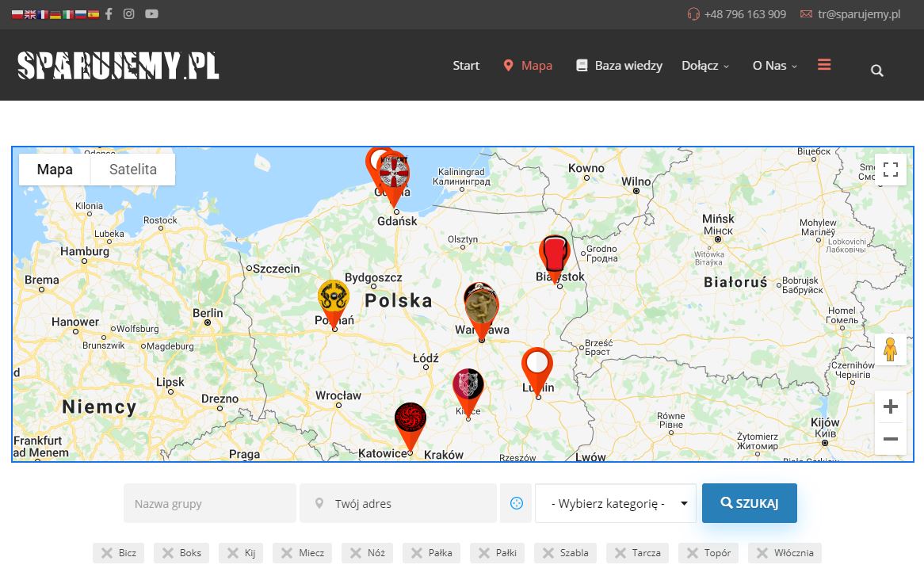Switch to Satelita map view

(x=132, y=170)
